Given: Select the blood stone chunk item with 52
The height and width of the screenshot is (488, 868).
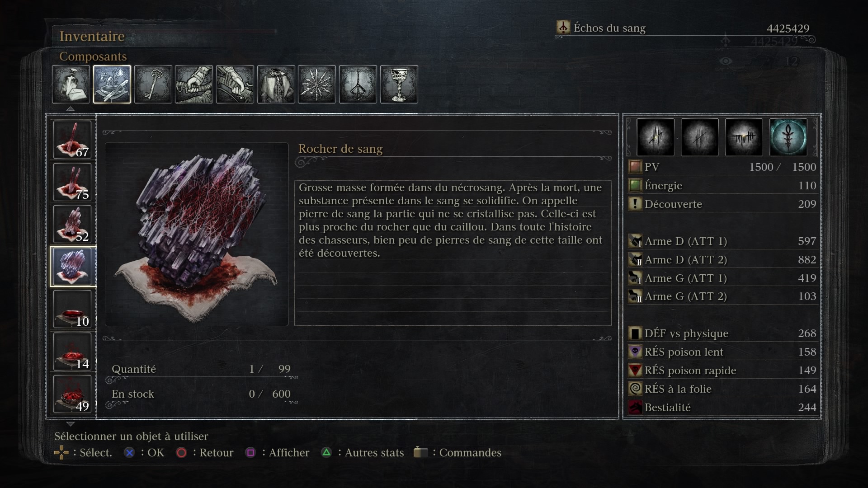Looking at the screenshot, I should tap(72, 224).
